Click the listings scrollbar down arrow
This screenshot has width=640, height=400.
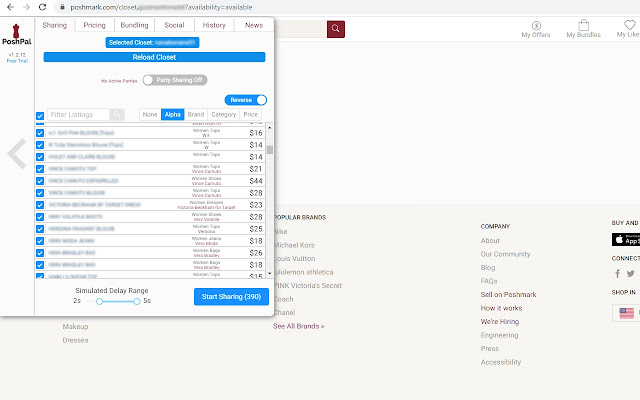click(269, 273)
